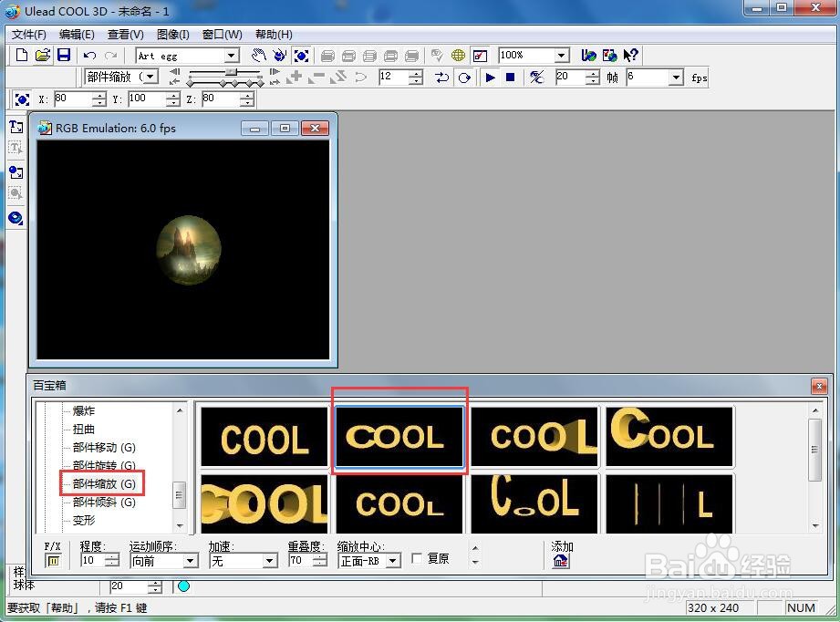Stop the animation playback
The width and height of the screenshot is (840, 622).
pos(511,78)
